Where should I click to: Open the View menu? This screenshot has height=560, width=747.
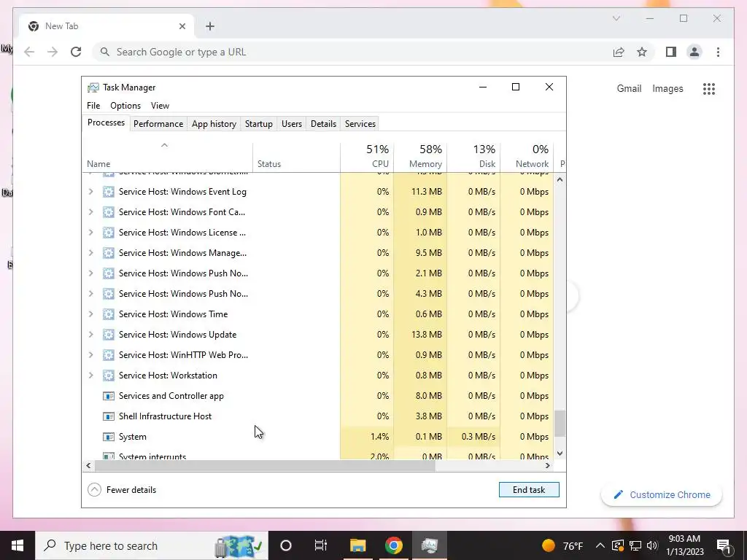click(160, 106)
